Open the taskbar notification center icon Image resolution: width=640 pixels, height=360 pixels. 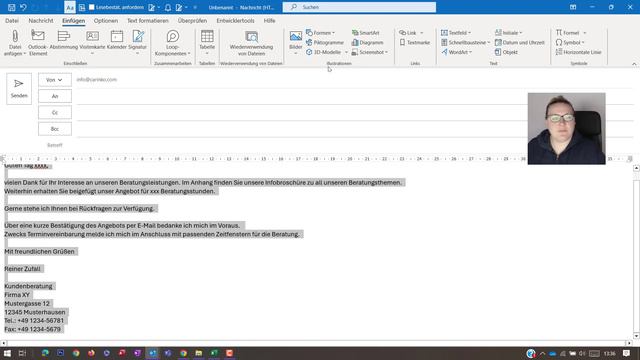tap(626, 353)
